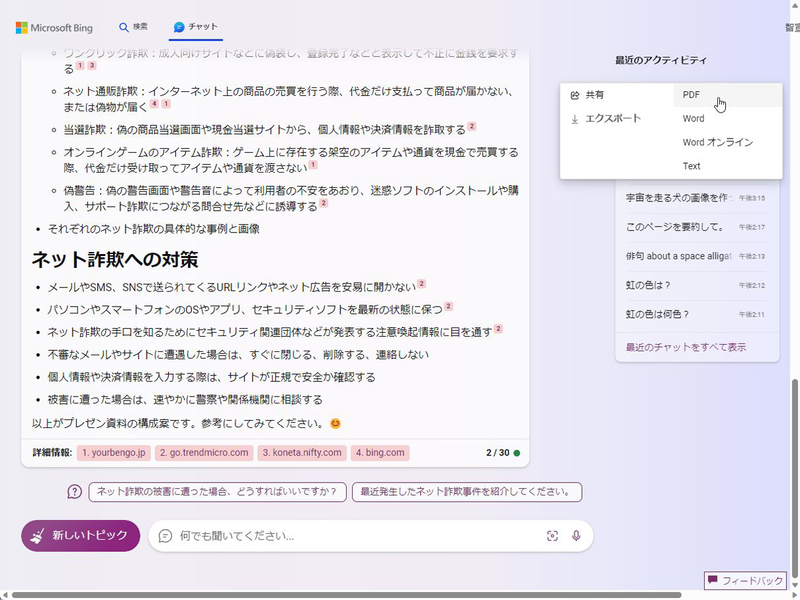
Task: Open the yourbengo.jp source link
Action: (114, 453)
